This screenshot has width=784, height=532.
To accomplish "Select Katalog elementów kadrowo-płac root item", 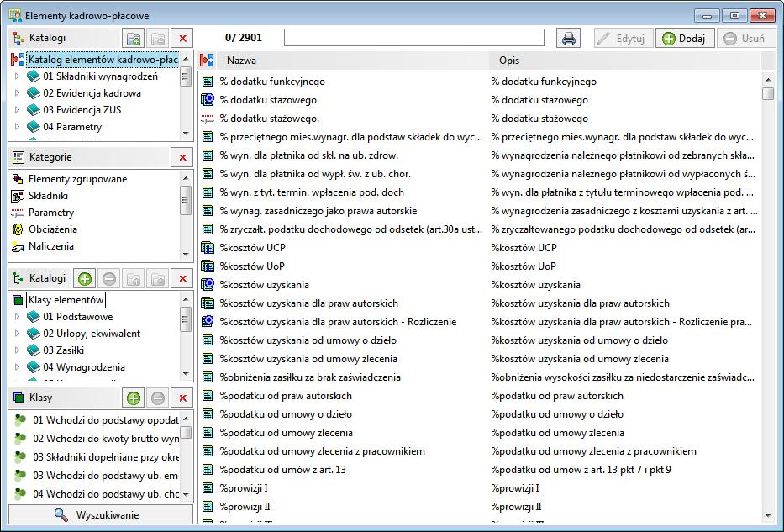I will tap(103, 60).
